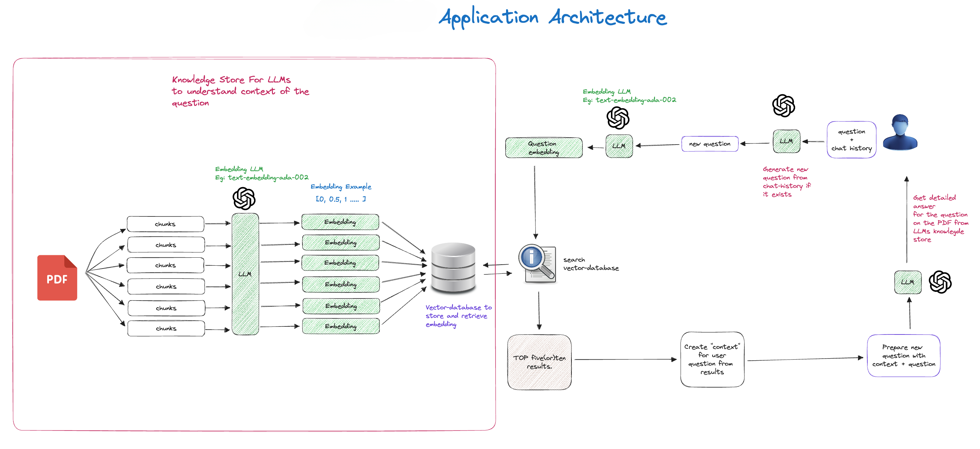Select the OpenAI logo beside the answer LLM box
980x449 pixels.
(x=940, y=282)
